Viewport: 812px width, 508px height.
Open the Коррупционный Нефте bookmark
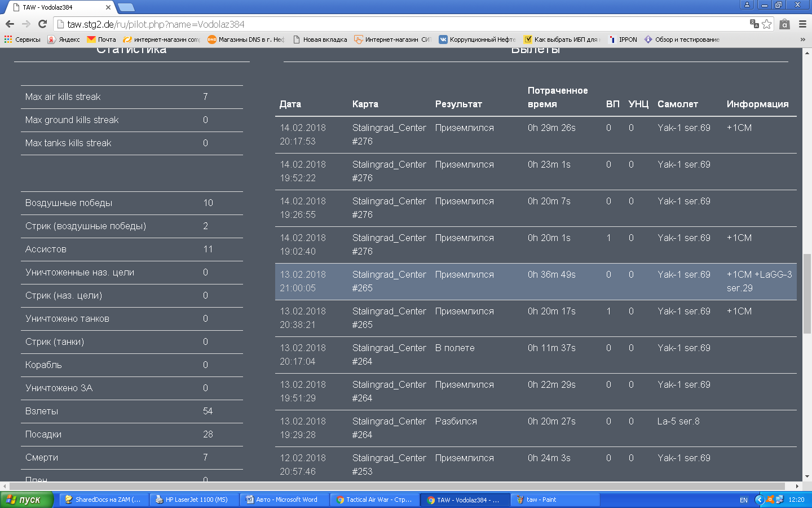pos(477,40)
